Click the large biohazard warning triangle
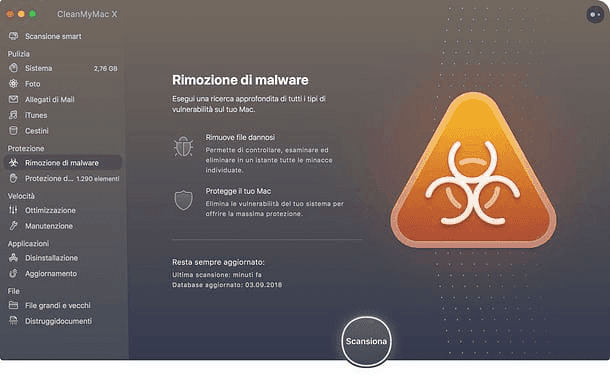Viewport: 610px width, 385px height. pos(473,171)
